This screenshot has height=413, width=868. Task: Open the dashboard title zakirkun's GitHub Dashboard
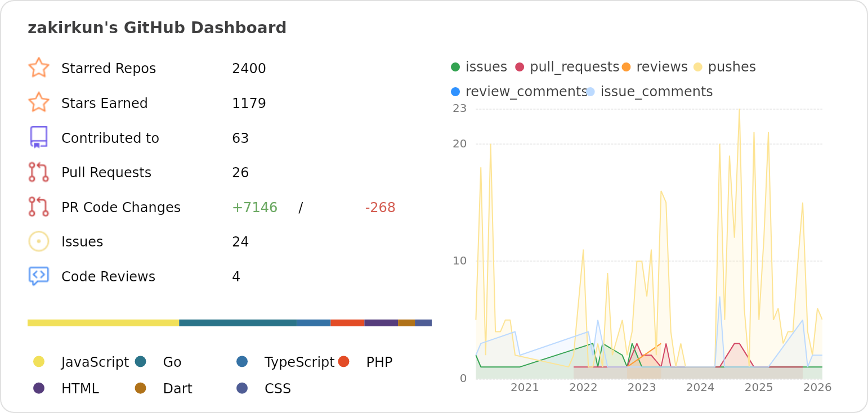(158, 27)
